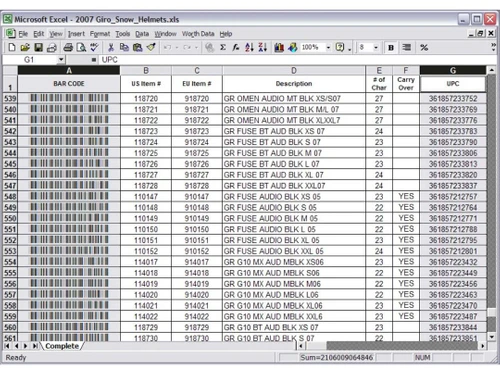This screenshot has height=375, width=500.
Task: Go to first sheet tab arrow
Action: (7, 346)
